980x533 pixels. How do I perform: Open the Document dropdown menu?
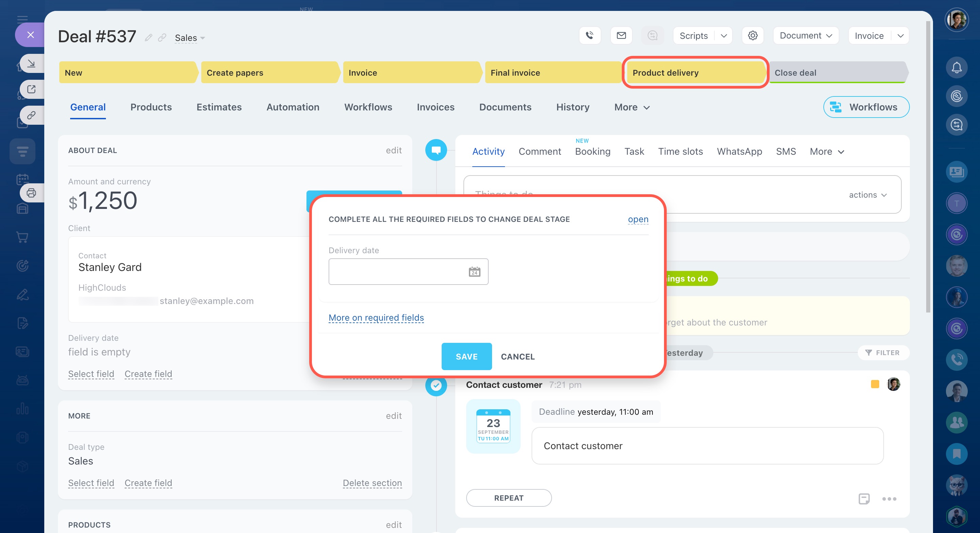point(805,35)
